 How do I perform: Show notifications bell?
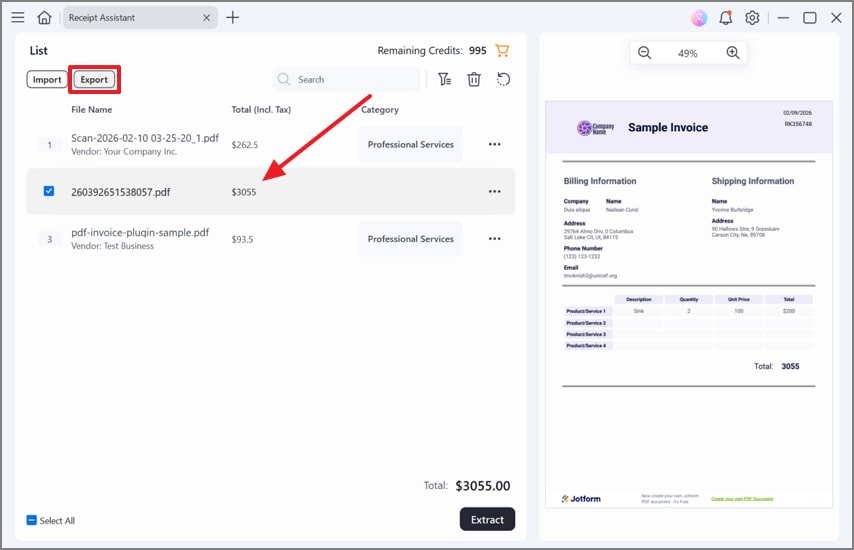click(725, 18)
